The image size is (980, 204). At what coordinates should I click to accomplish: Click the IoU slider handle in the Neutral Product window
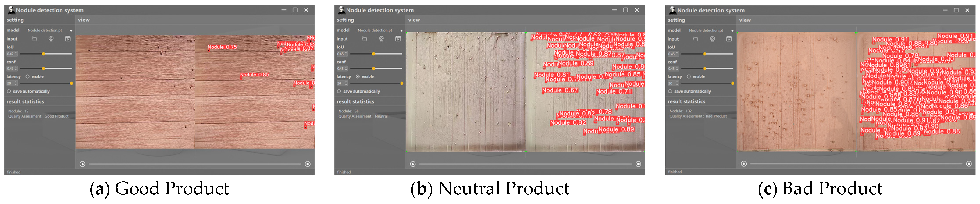374,54
